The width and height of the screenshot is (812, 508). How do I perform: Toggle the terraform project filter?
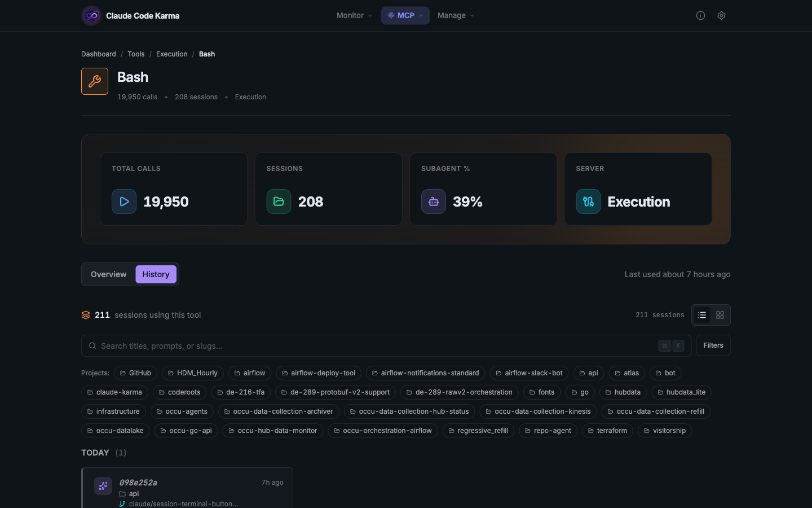(x=607, y=431)
